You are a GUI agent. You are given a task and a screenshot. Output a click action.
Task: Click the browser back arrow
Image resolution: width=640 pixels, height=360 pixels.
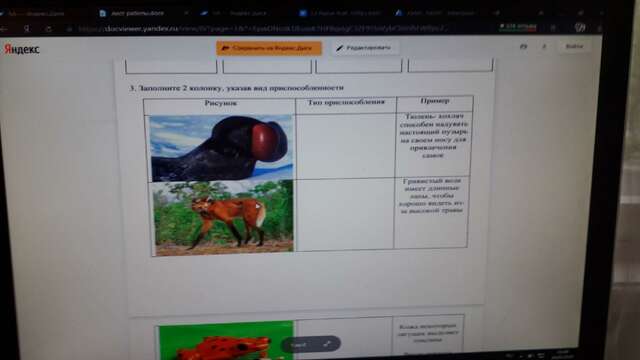(x=4, y=29)
